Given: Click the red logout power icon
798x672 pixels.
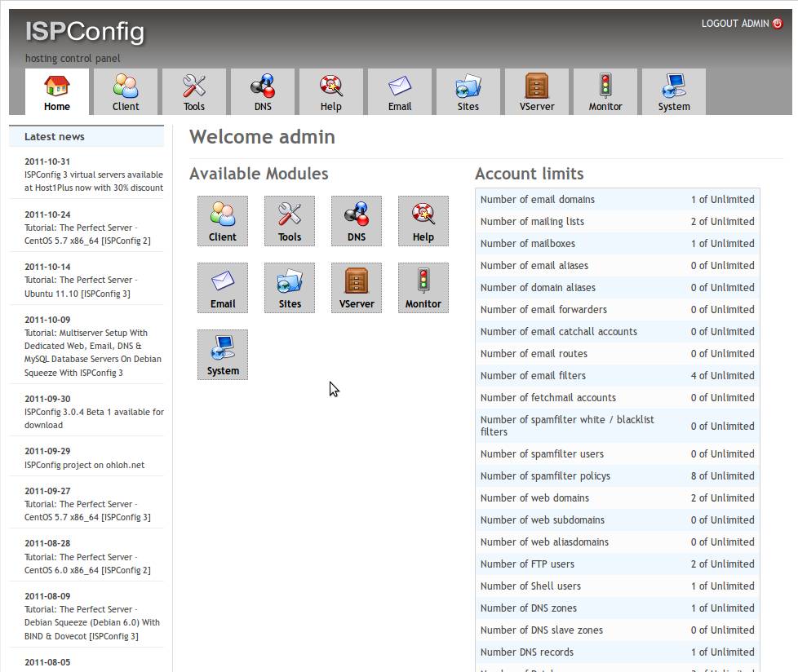Looking at the screenshot, I should [x=777, y=24].
